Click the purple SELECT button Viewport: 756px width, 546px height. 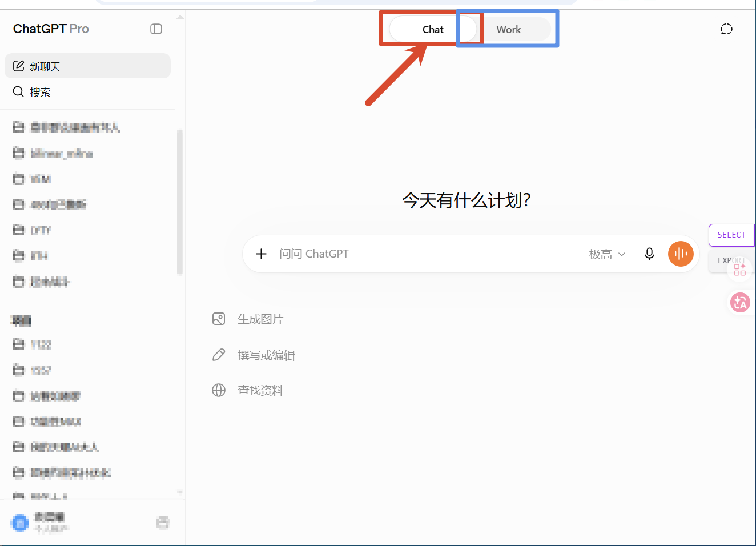(x=731, y=235)
